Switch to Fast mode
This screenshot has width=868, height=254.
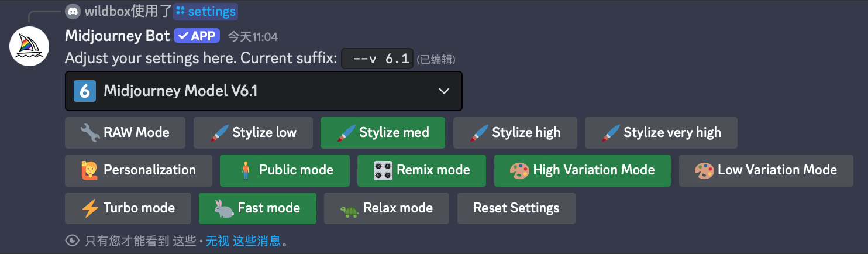coord(258,208)
